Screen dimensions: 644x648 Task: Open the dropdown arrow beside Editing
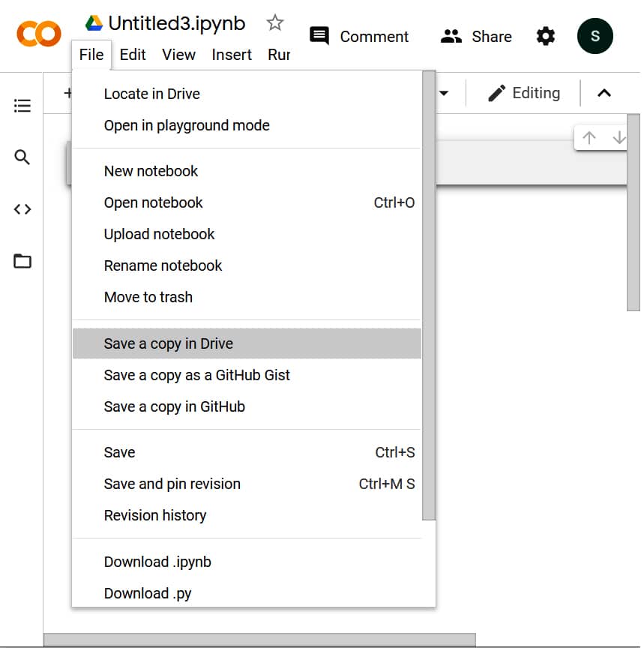[x=444, y=94]
